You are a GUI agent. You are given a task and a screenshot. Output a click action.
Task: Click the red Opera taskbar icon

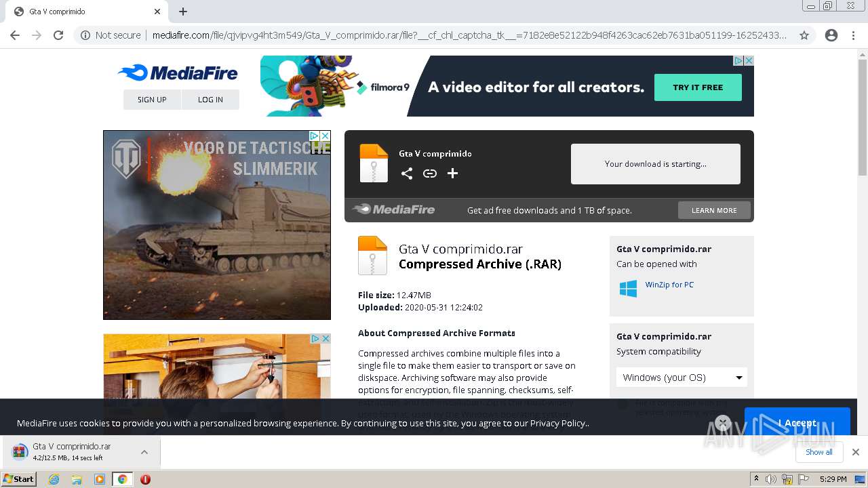pyautogui.click(x=145, y=479)
